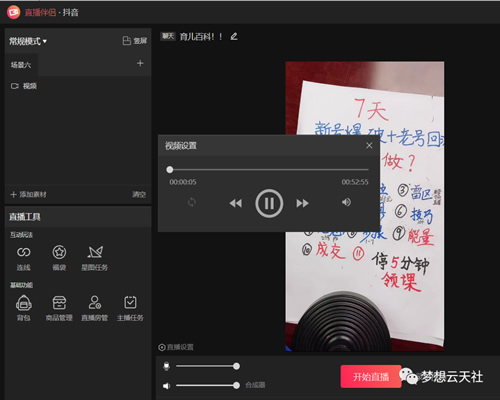Click the speaker volume slider handle

pos(236,385)
